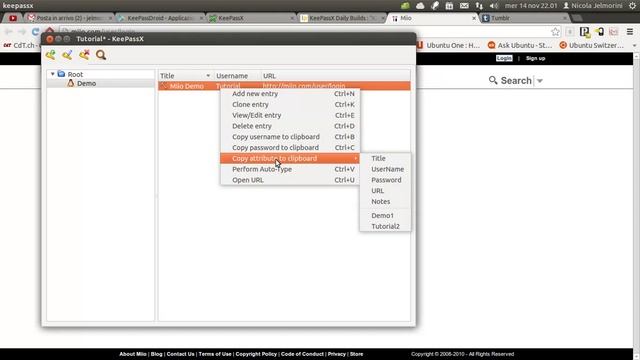Image resolution: width=640 pixels, height=360 pixels.
Task: Pick Title in attribute submenu
Action: [385, 158]
